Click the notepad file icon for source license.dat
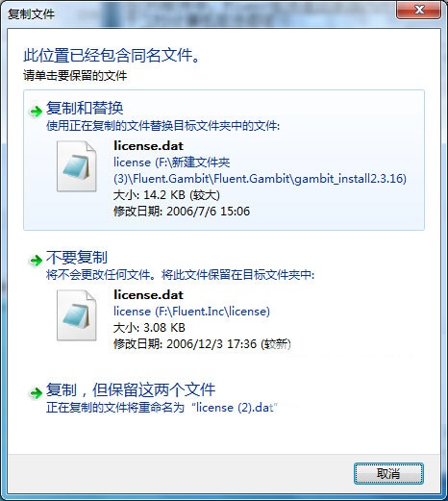This screenshot has height=501, width=448. click(77, 166)
